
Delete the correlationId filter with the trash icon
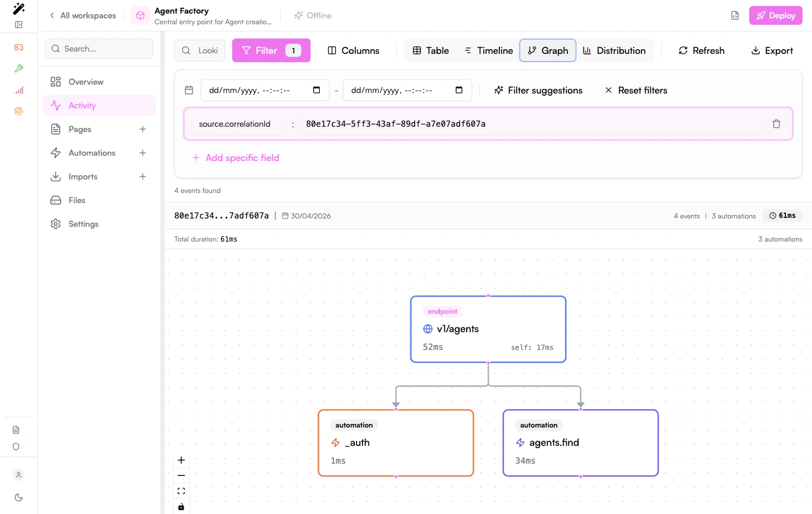(776, 124)
